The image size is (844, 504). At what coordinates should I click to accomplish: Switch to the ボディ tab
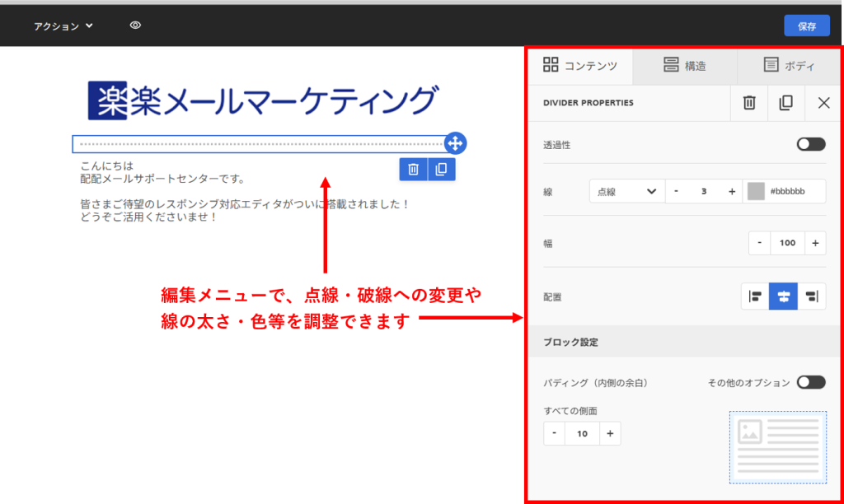[789, 66]
